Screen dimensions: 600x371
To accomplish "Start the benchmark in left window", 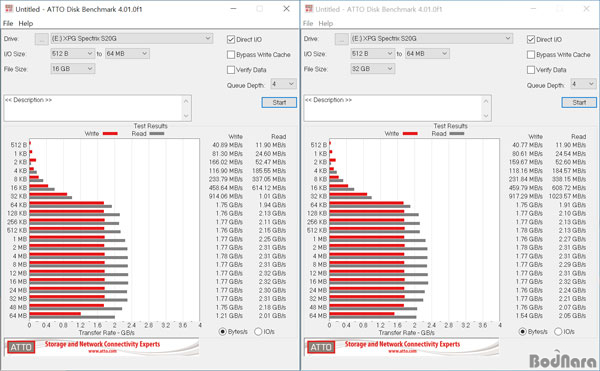I will [x=279, y=103].
